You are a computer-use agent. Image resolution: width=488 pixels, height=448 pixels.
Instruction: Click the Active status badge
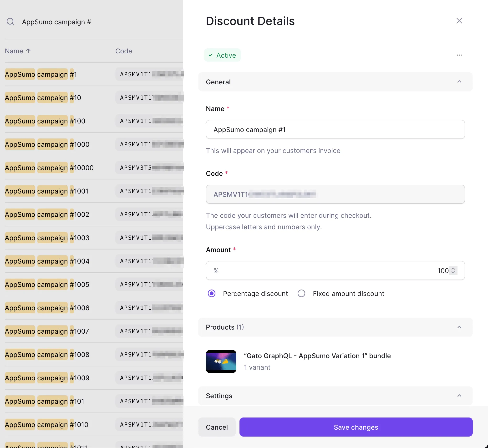(222, 55)
